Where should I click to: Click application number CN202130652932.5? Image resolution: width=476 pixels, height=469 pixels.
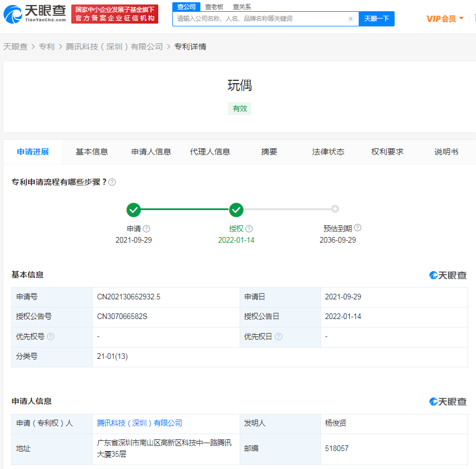pyautogui.click(x=129, y=297)
